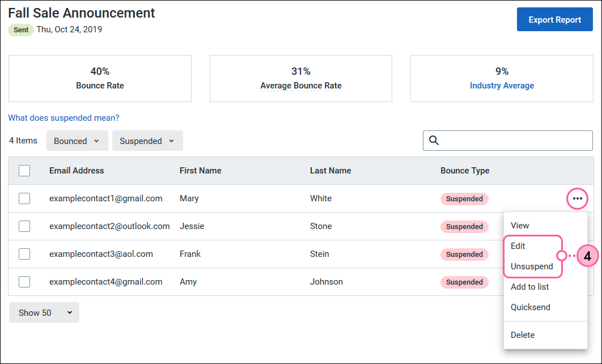Click the Suspended badge in Jessie's row
The height and width of the screenshot is (364, 602).
coord(464,227)
